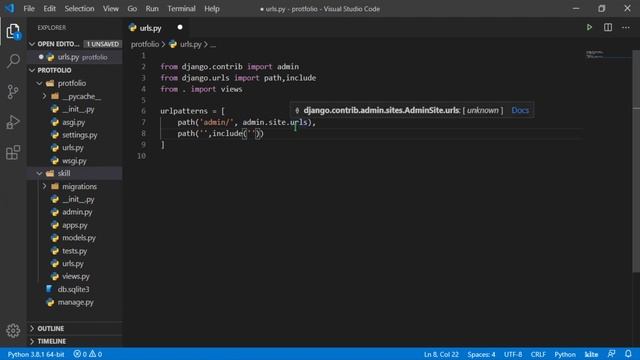Open the Extensions view
This screenshot has height=360, width=640.
click(x=13, y=152)
